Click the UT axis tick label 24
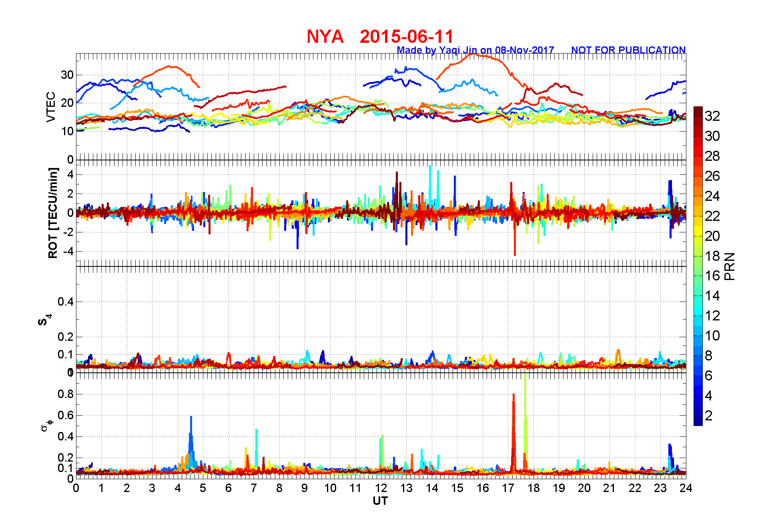 point(686,488)
